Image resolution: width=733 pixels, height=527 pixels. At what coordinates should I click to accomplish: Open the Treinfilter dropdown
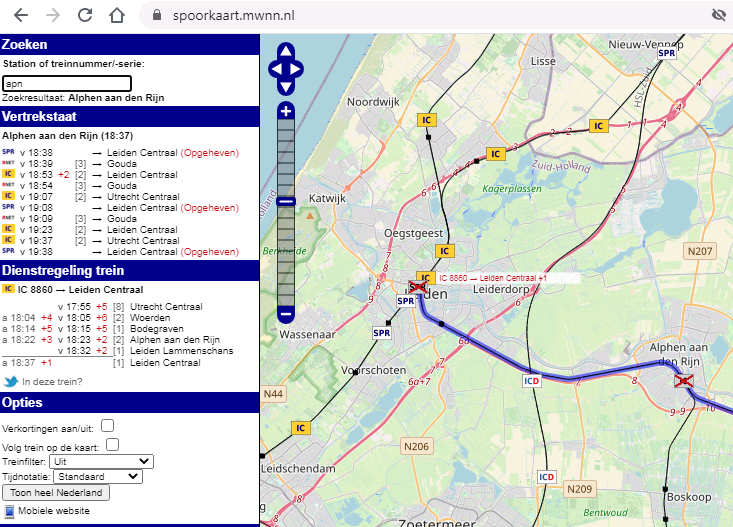[101, 462]
